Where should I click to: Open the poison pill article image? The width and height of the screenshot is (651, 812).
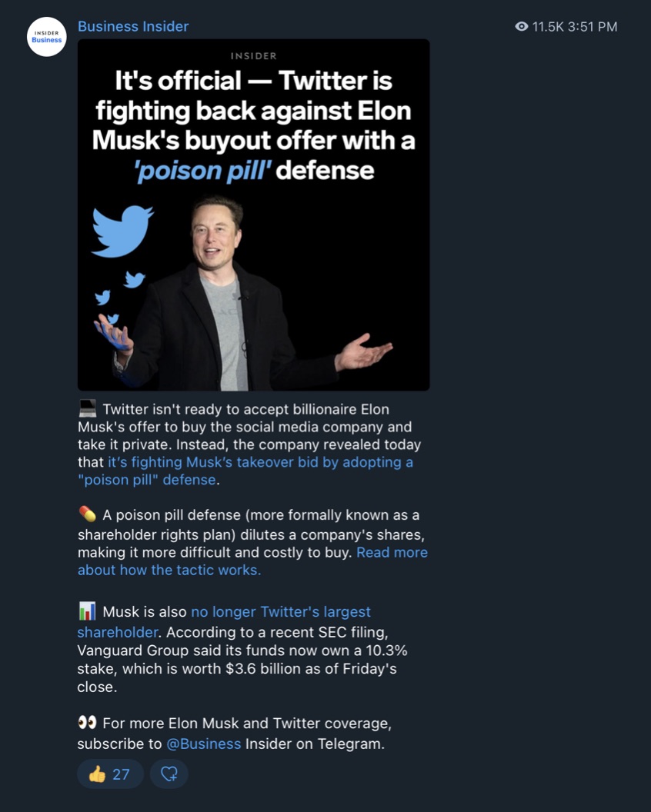pos(253,215)
